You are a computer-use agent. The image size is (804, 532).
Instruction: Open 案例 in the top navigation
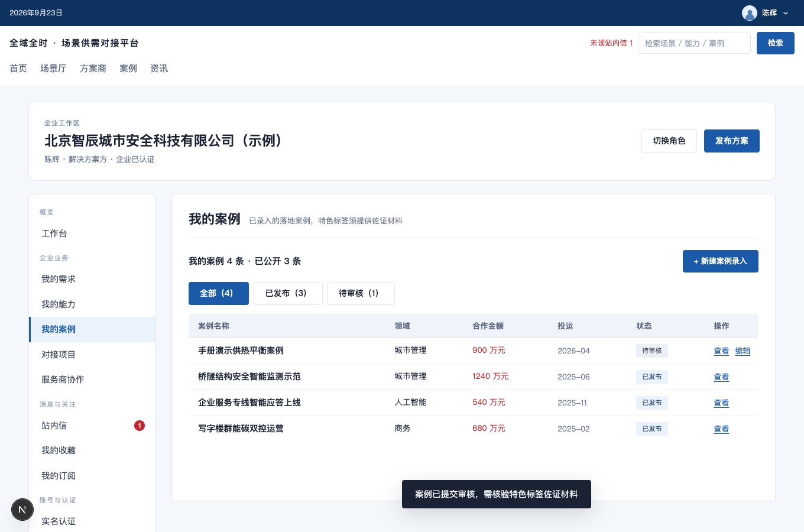128,69
